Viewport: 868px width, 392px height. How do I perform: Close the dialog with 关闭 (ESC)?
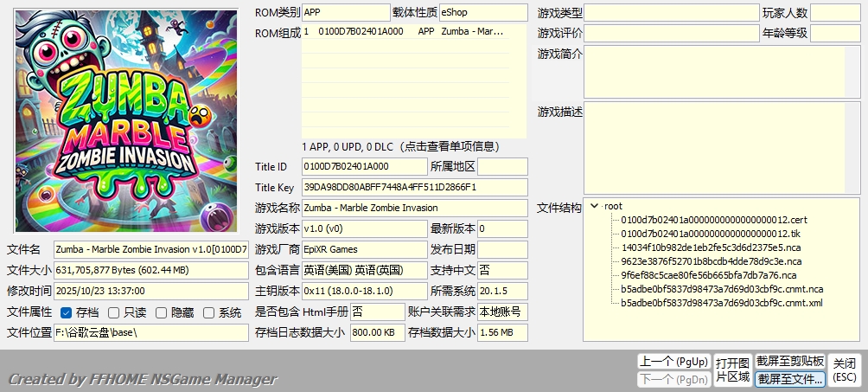(845, 370)
